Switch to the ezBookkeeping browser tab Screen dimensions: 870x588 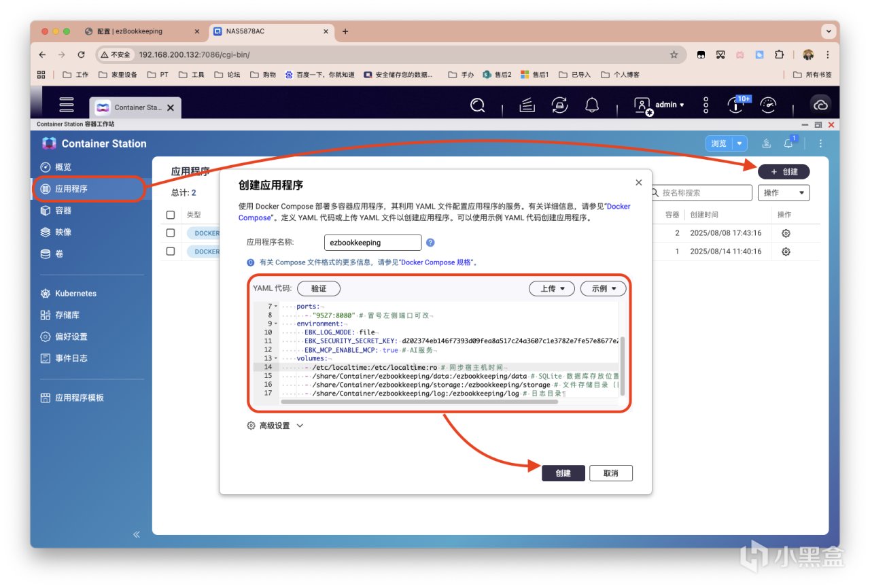tap(141, 31)
